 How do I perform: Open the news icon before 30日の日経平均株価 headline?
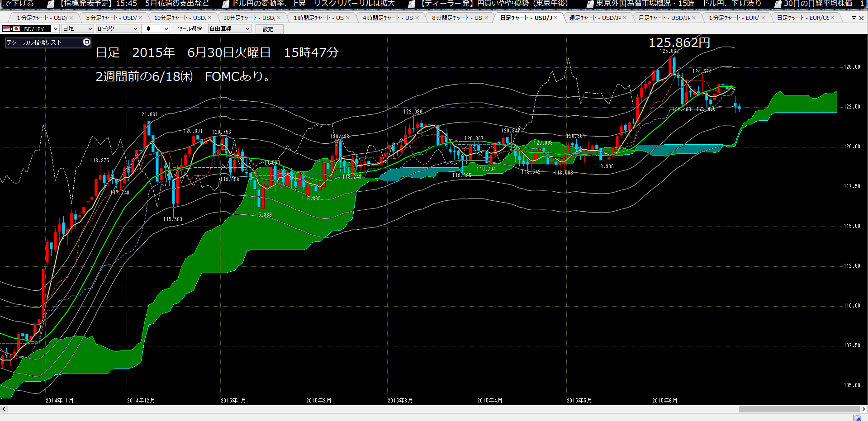(778, 4)
